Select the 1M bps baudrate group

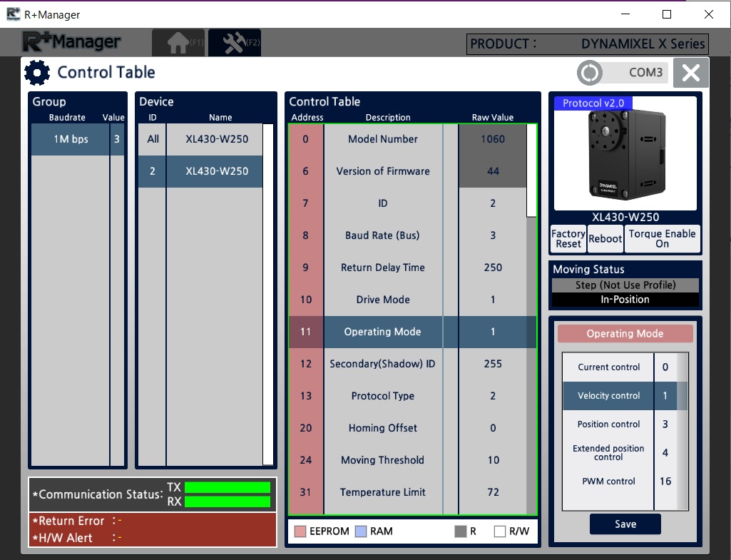78,139
